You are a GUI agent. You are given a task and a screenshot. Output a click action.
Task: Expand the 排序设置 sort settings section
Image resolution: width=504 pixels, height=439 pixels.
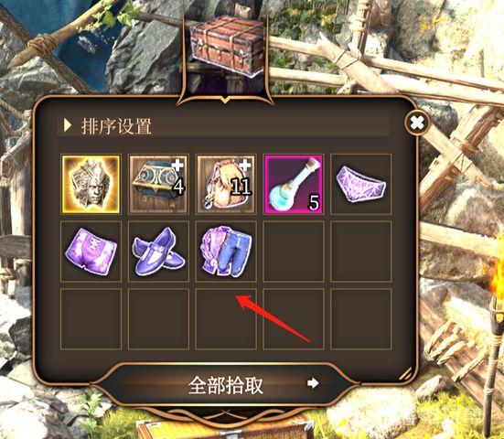click(x=223, y=125)
